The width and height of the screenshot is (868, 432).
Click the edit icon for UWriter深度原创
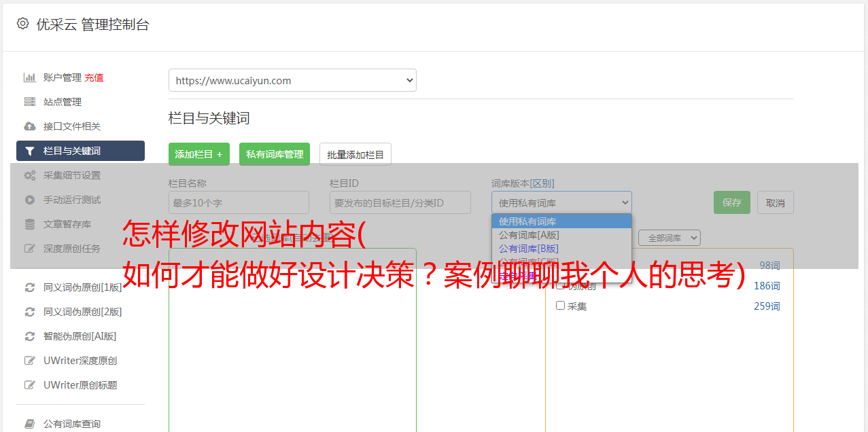pyautogui.click(x=30, y=361)
